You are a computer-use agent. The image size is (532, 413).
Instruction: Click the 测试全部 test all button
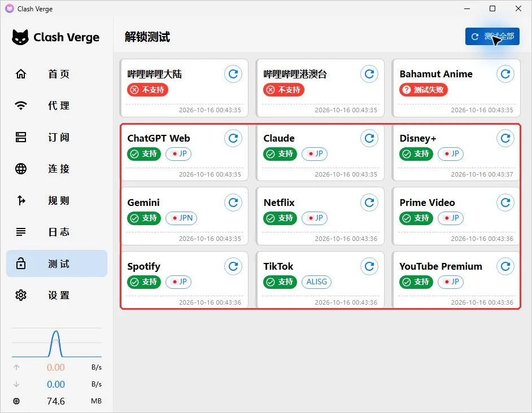[x=492, y=36]
